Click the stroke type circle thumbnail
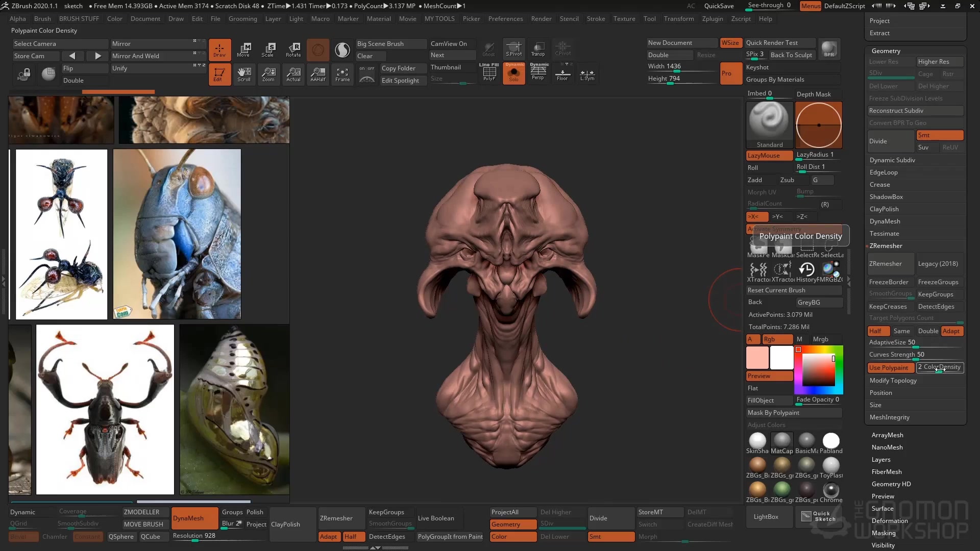The image size is (980, 551). 819,125
